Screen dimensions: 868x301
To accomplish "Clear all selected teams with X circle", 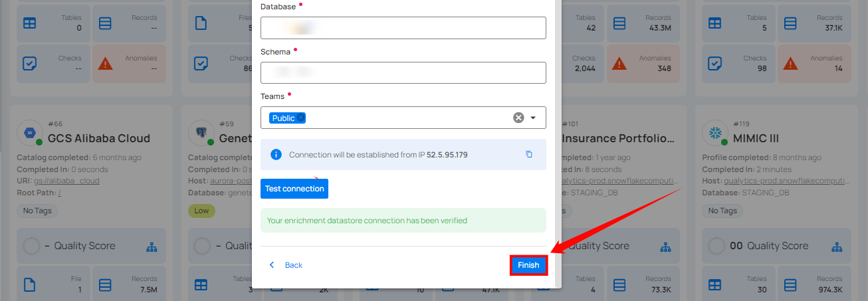I will point(518,118).
